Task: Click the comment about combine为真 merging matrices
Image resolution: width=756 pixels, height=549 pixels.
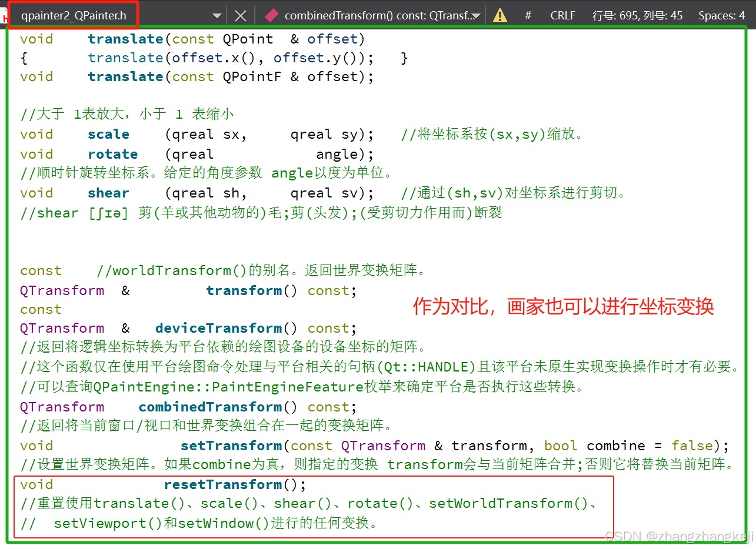Action: [377, 465]
